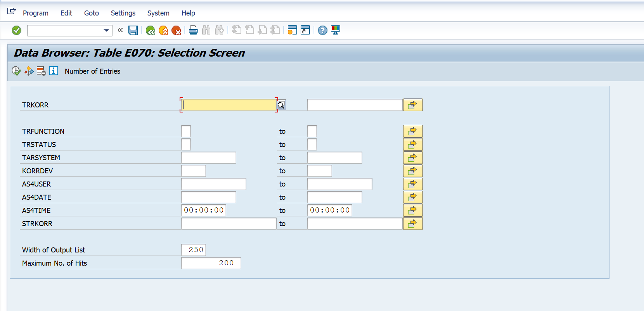The image size is (644, 311).
Task: Click the Number of Entries button
Action: 92,71
